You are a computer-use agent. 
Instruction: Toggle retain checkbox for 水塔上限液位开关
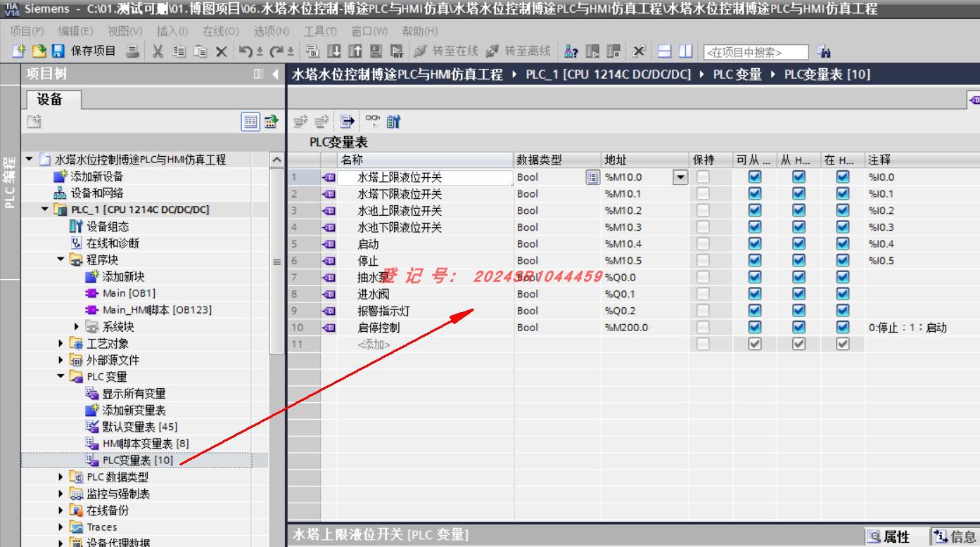(x=704, y=177)
